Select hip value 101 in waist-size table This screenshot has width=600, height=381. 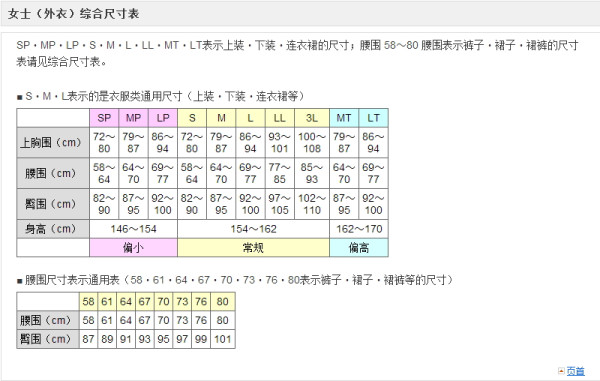(222, 339)
